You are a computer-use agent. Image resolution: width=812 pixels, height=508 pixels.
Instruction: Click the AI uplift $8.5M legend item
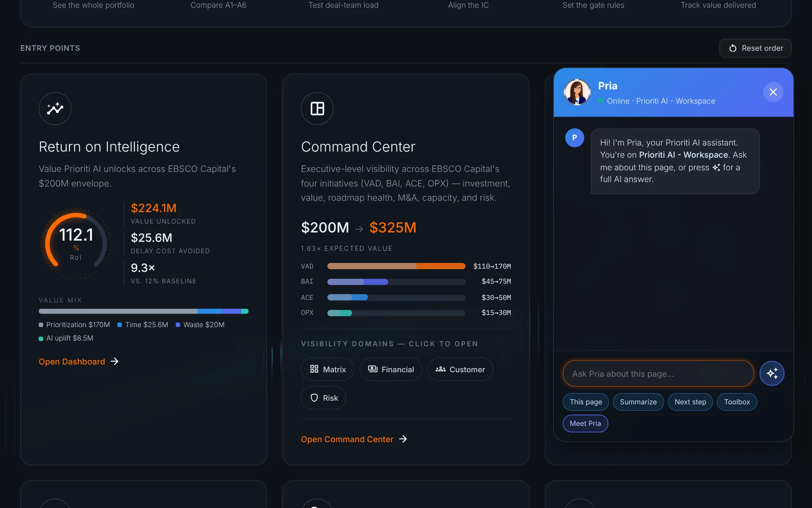click(66, 338)
